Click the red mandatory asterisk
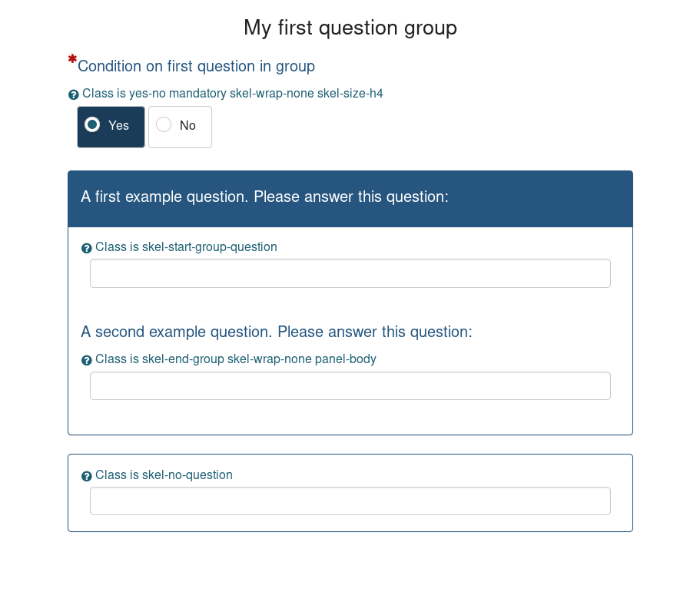 point(72,59)
